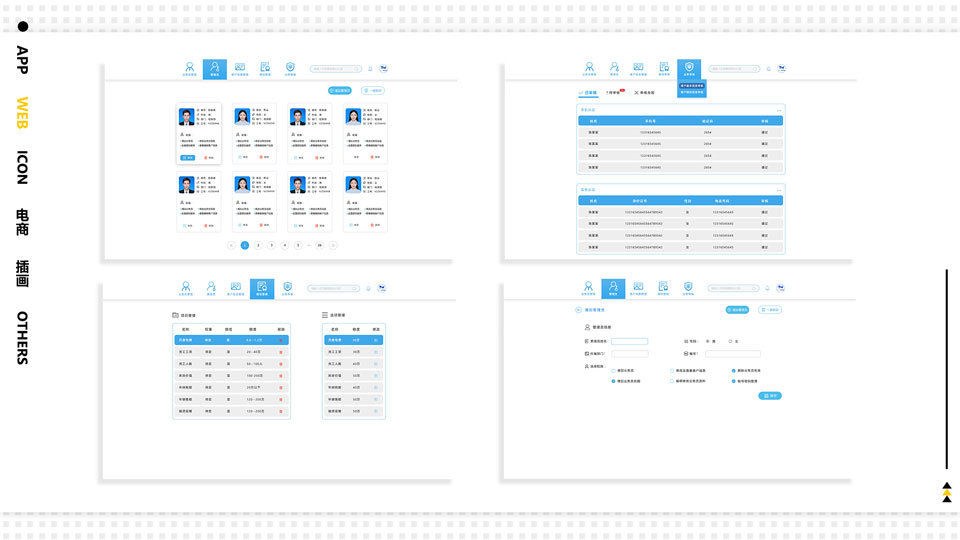
Task: Click the person-key nav icon in audit tables mockup
Action: (x=614, y=69)
